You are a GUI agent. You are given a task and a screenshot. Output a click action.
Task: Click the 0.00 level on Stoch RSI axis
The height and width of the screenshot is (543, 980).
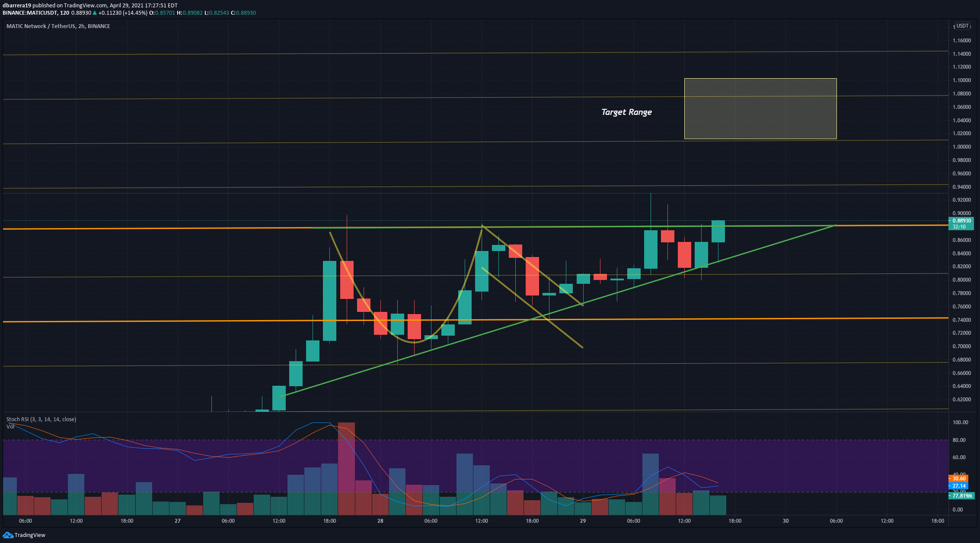[x=958, y=509]
